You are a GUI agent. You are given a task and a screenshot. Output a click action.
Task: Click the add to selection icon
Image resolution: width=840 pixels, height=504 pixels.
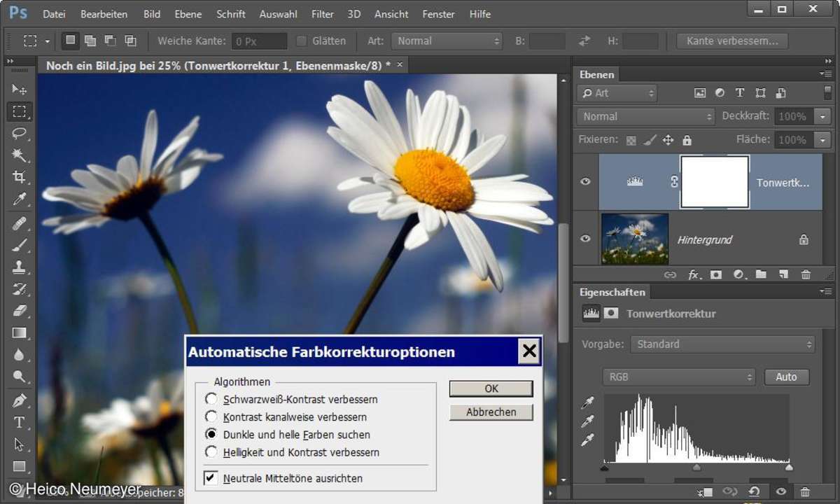90,41
